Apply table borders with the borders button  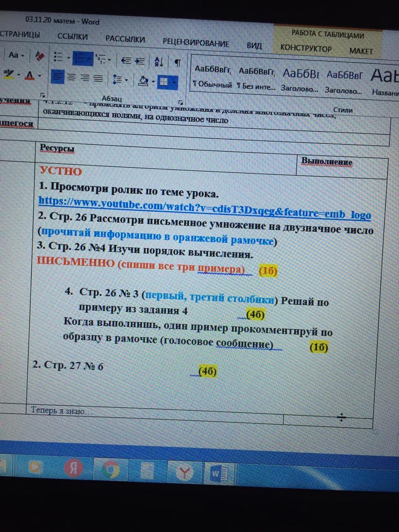[x=163, y=81]
